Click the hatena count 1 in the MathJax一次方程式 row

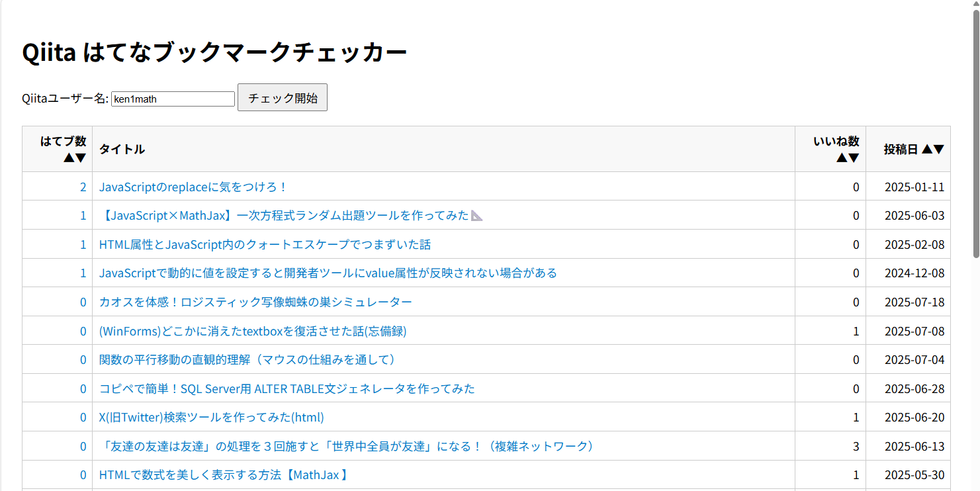click(x=83, y=216)
